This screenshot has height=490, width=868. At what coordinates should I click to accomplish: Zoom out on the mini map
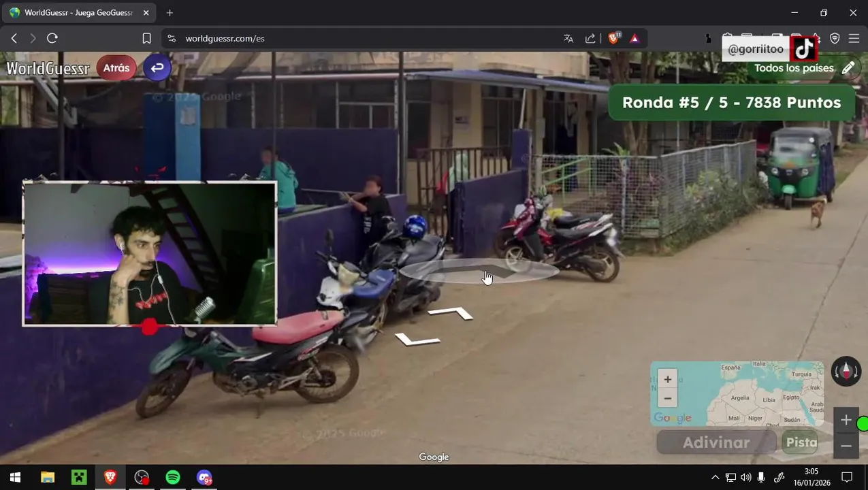(668, 398)
